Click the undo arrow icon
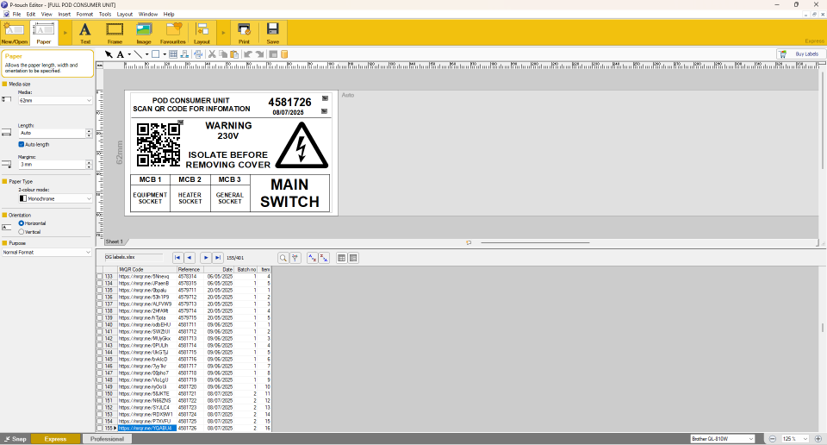Screen dimensions: 827x445 [x=247, y=54]
